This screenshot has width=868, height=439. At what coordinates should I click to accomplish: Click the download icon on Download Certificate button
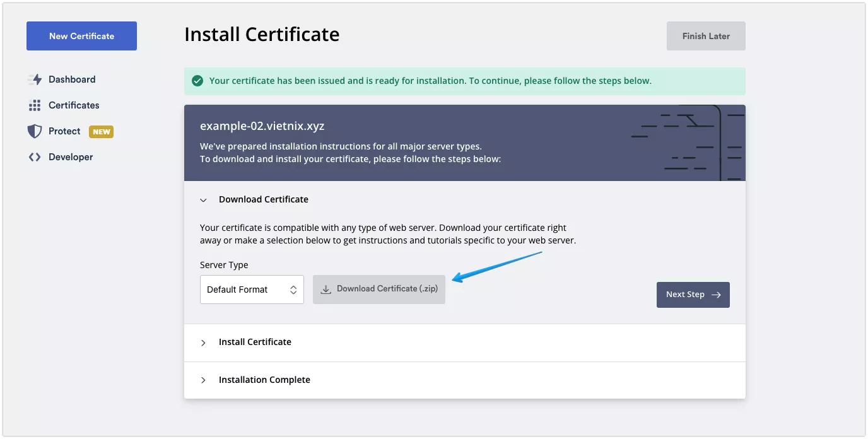tap(325, 288)
